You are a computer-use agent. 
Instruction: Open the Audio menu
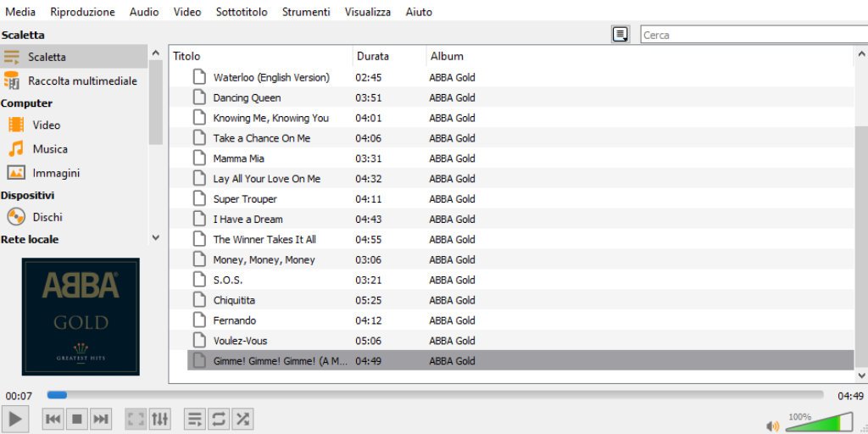144,12
